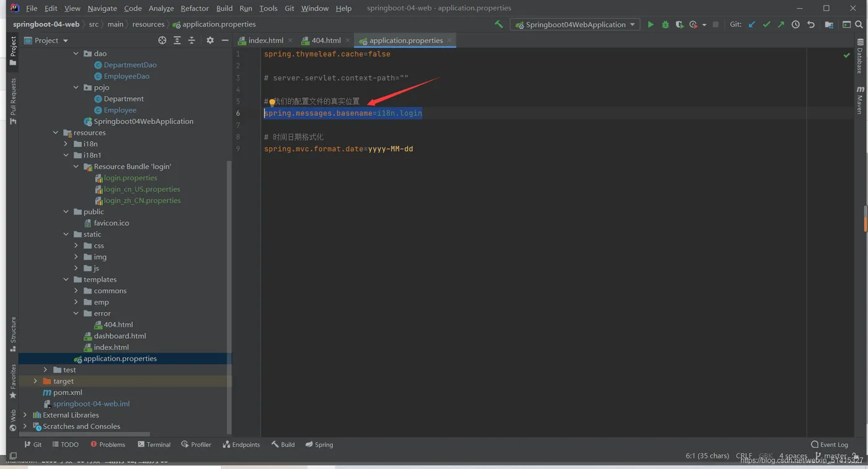Click the intention lightbulb in editor
The image size is (868, 469).
tap(272, 102)
